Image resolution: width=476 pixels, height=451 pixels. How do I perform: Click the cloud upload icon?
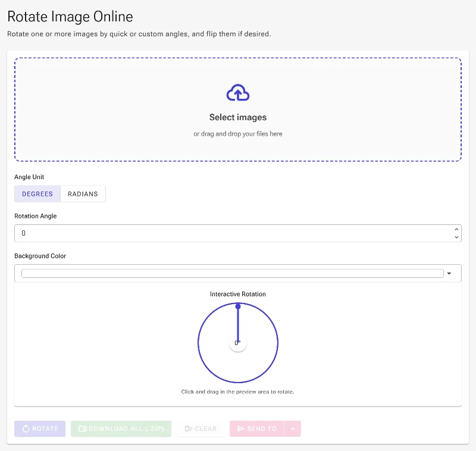[238, 93]
